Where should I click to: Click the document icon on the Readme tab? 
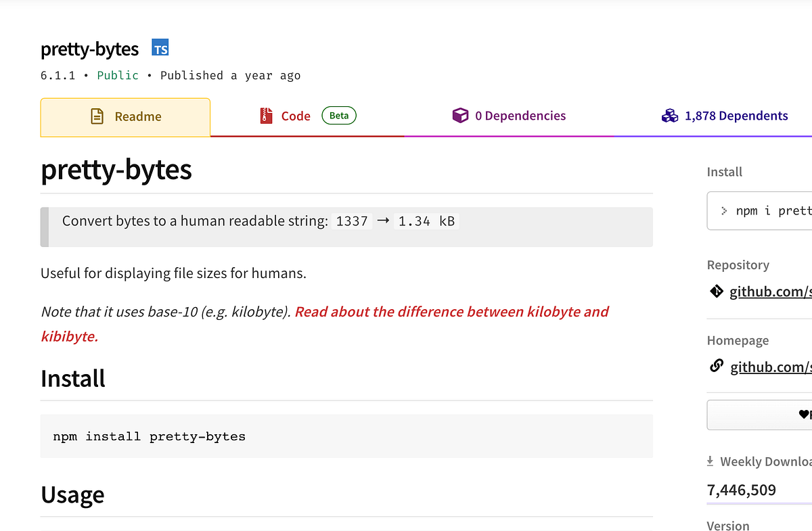point(97,116)
